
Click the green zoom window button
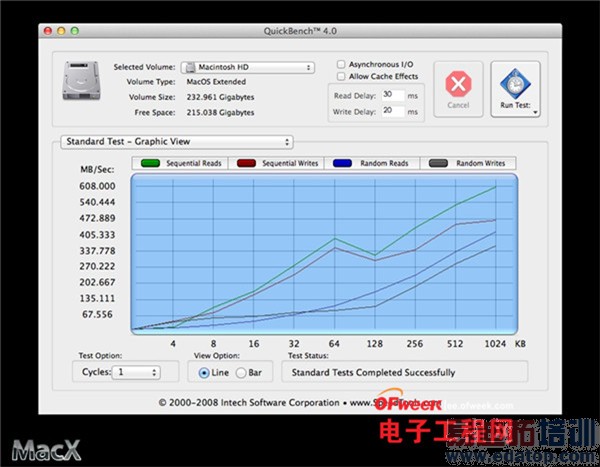tap(75, 31)
